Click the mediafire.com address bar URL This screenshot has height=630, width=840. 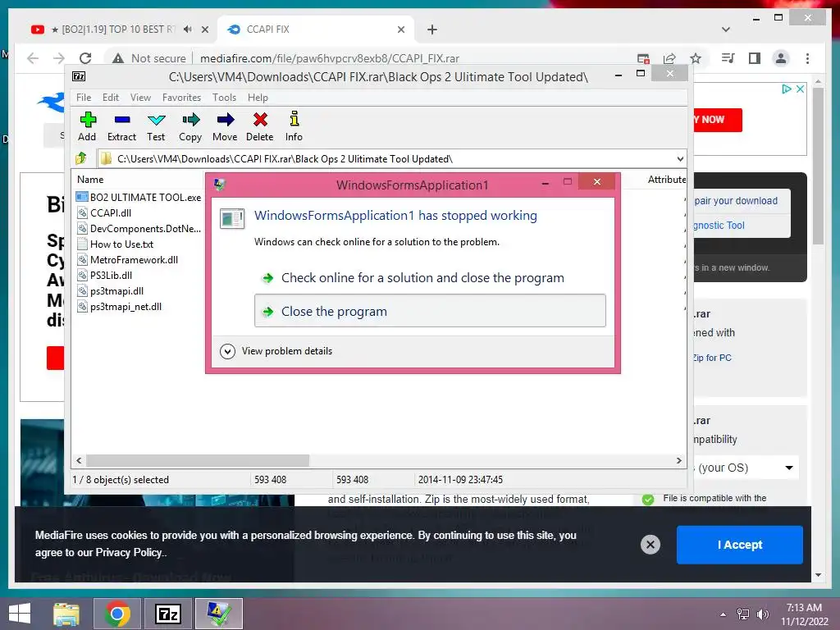[330, 58]
